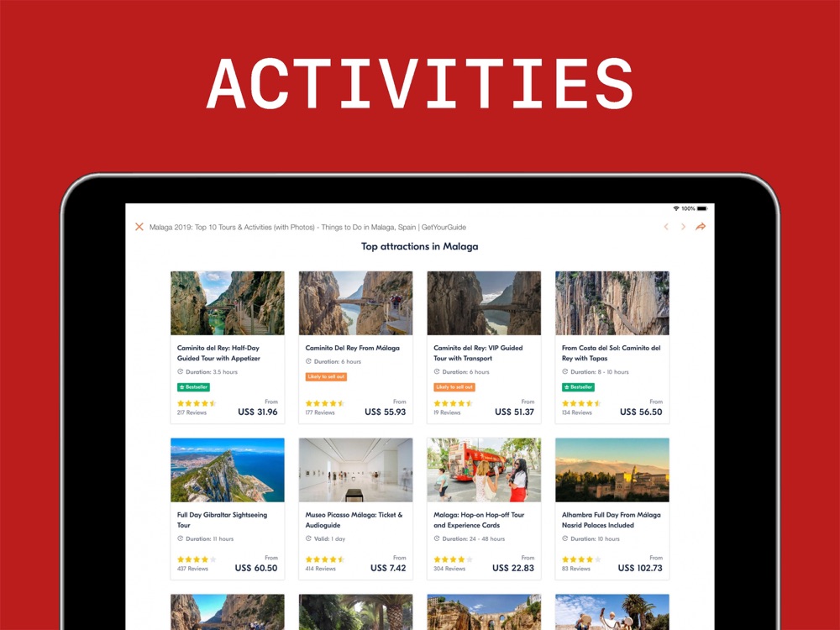The image size is (840, 630).
Task: Click the Duration: 11 hours label
Action: (x=205, y=539)
